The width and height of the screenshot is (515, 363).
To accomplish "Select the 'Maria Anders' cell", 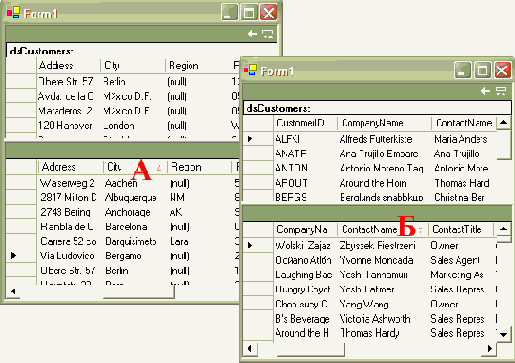I will click(x=464, y=139).
